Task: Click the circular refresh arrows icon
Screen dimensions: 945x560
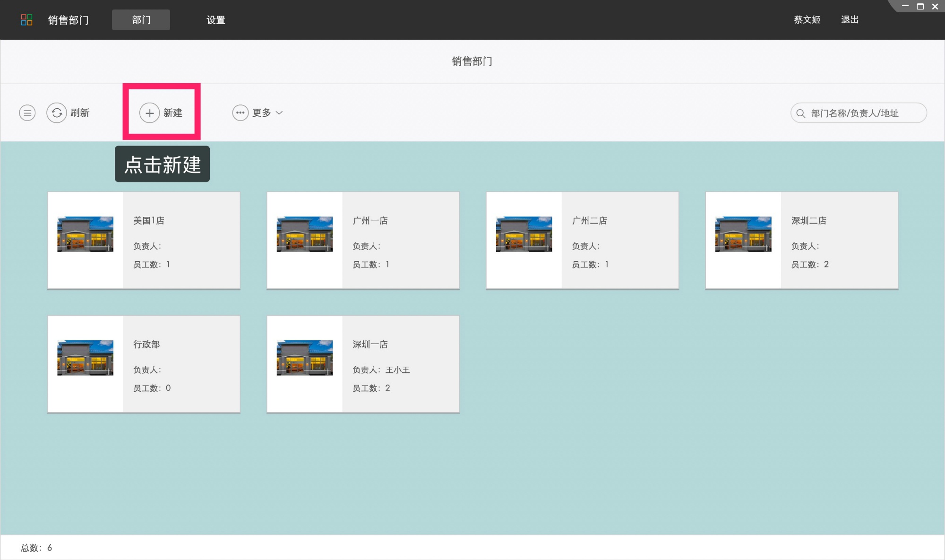Action: [57, 113]
